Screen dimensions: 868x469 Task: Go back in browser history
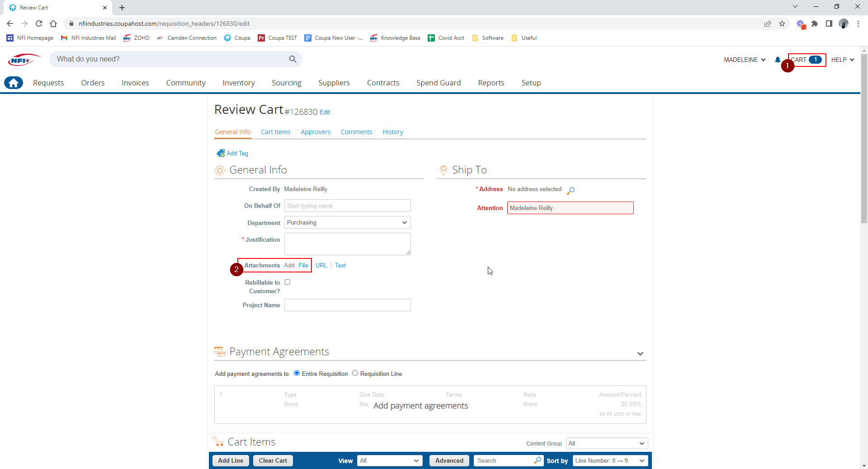point(10,23)
